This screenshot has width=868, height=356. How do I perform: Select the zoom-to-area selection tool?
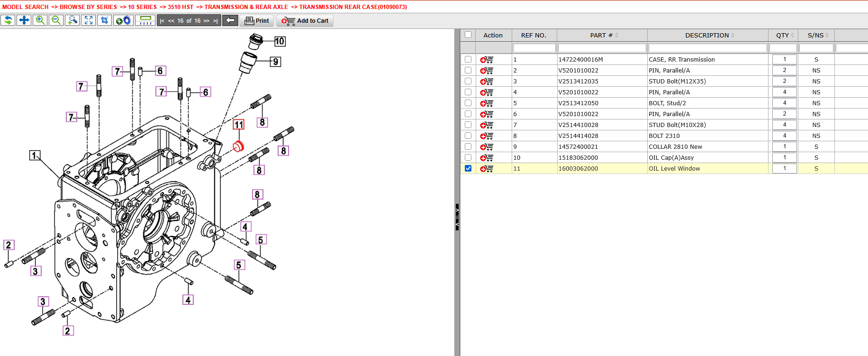click(x=72, y=20)
